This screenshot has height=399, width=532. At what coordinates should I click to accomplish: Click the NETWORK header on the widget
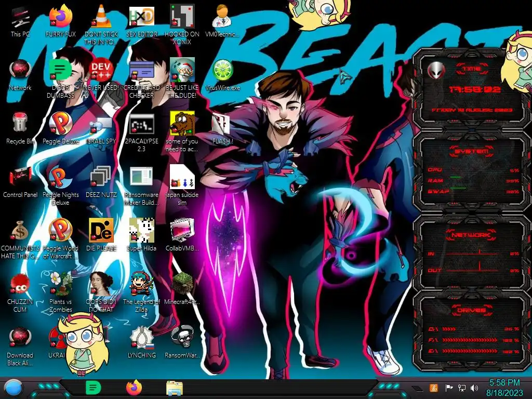tap(472, 234)
